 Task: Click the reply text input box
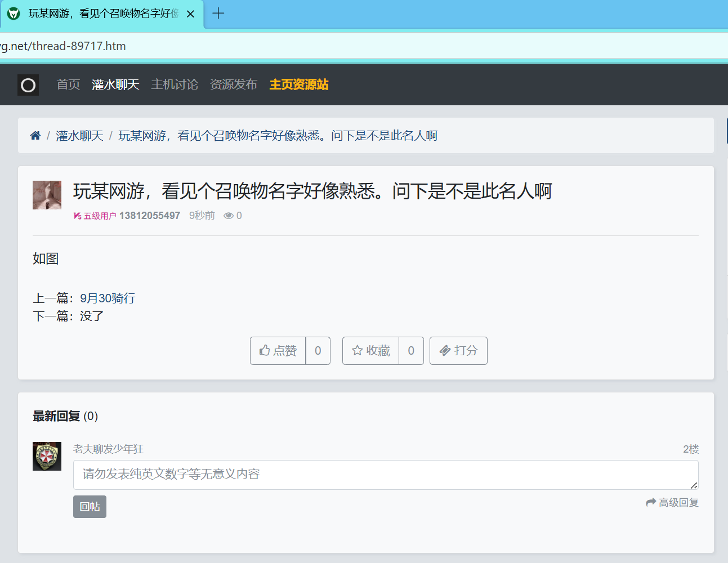pyautogui.click(x=385, y=475)
